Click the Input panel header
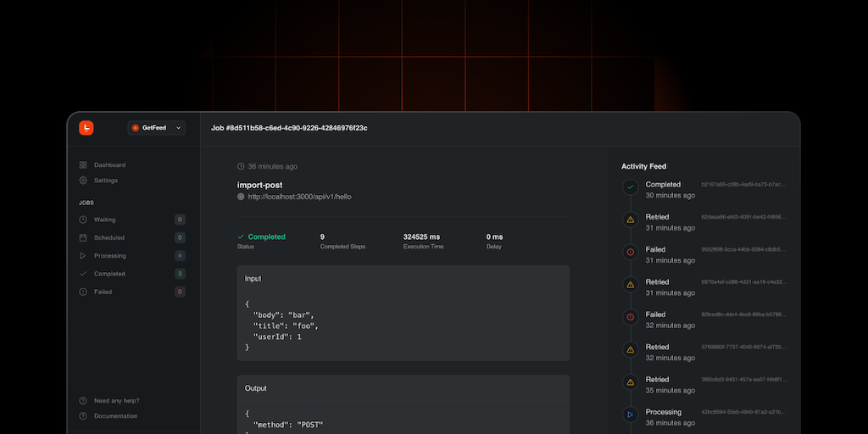Viewport: 868px width, 434px height. pyautogui.click(x=403, y=279)
